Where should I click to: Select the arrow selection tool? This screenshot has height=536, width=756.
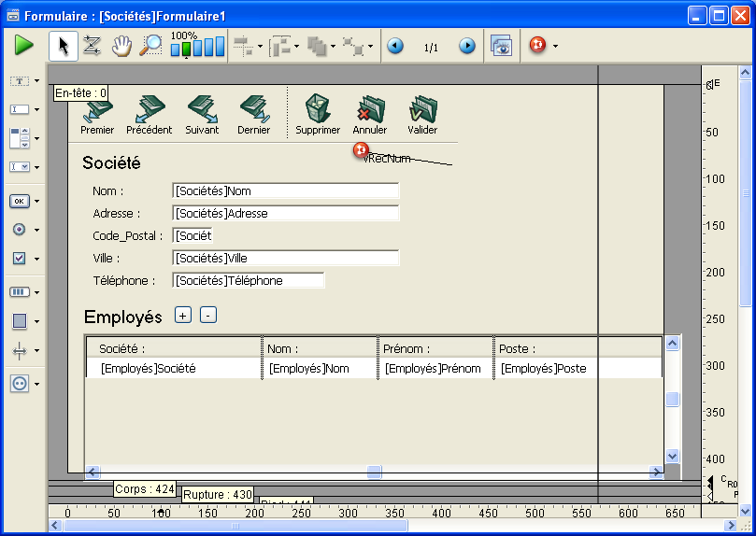click(64, 46)
